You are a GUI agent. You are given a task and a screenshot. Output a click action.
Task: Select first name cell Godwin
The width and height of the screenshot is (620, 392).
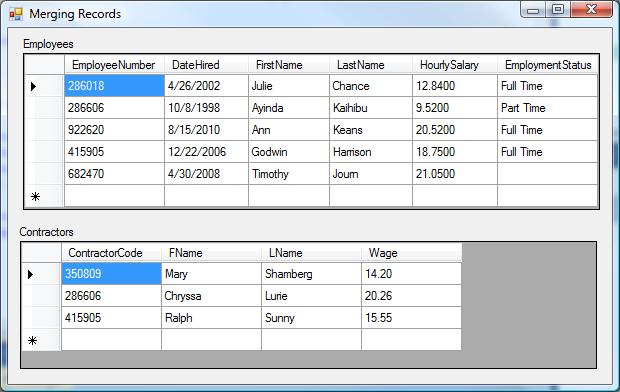289,151
